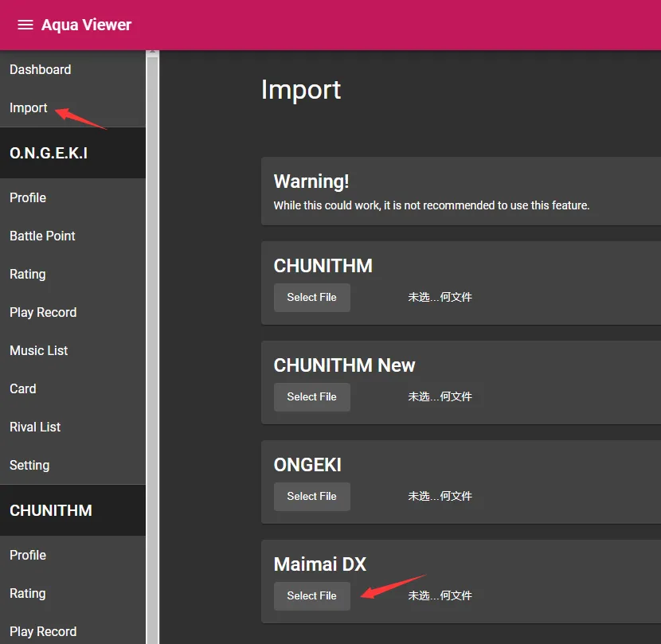Click Select File for ONGEKI
The height and width of the screenshot is (644, 661).
tap(312, 497)
